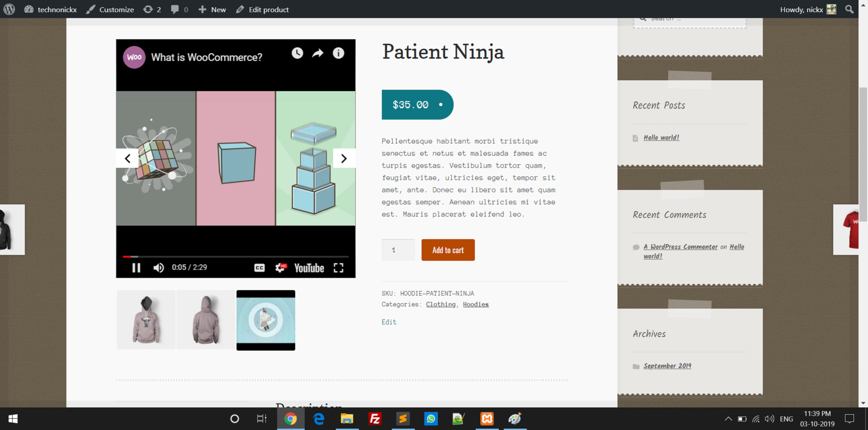Pause the WooCommerce video
Image resolution: width=868 pixels, height=430 pixels.
click(136, 268)
